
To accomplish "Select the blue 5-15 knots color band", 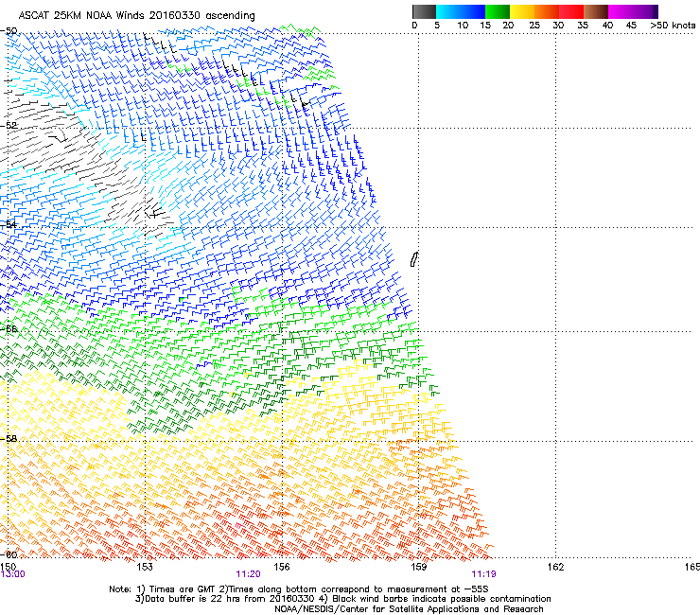I will click(461, 11).
